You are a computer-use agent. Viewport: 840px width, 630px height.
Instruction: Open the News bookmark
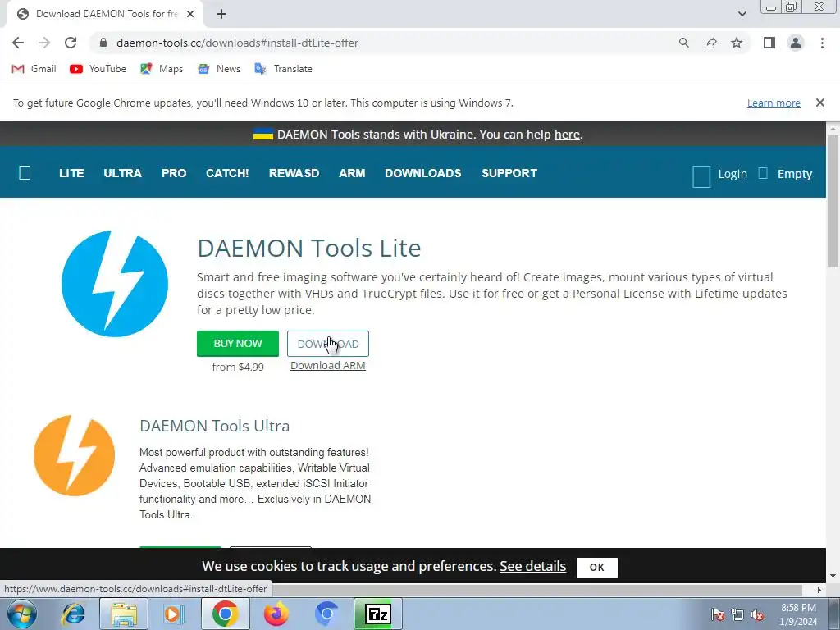pos(218,69)
